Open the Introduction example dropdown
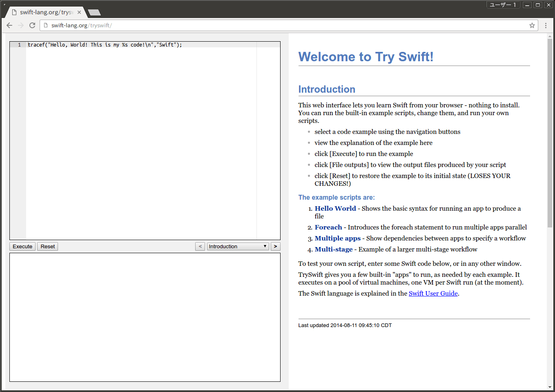This screenshot has height=392, width=555. (x=238, y=247)
